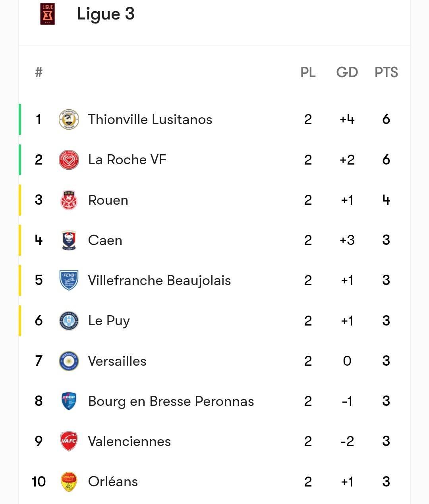Select the FCVB Villefranche Beaujolais shield
Image resolution: width=429 pixels, height=504 pixels.
[69, 280]
